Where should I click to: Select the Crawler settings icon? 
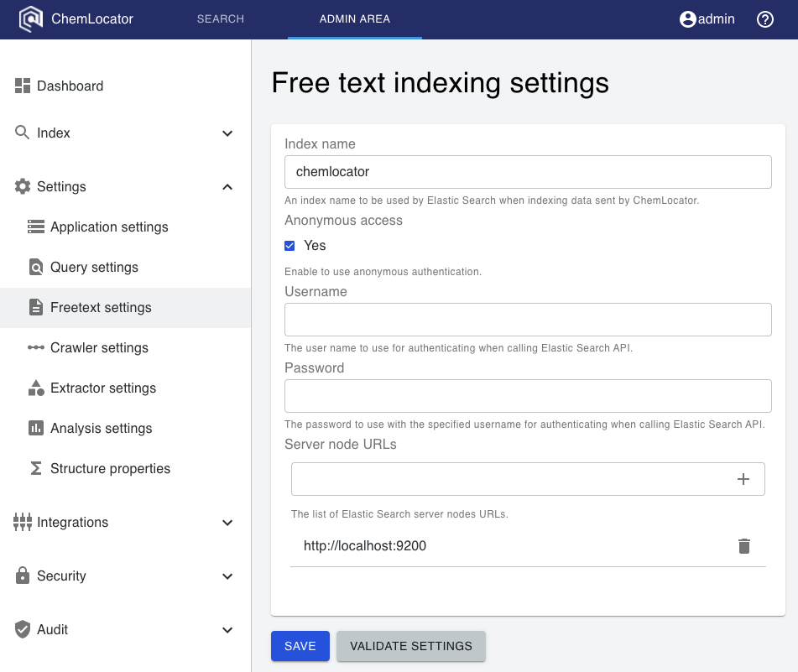(35, 347)
